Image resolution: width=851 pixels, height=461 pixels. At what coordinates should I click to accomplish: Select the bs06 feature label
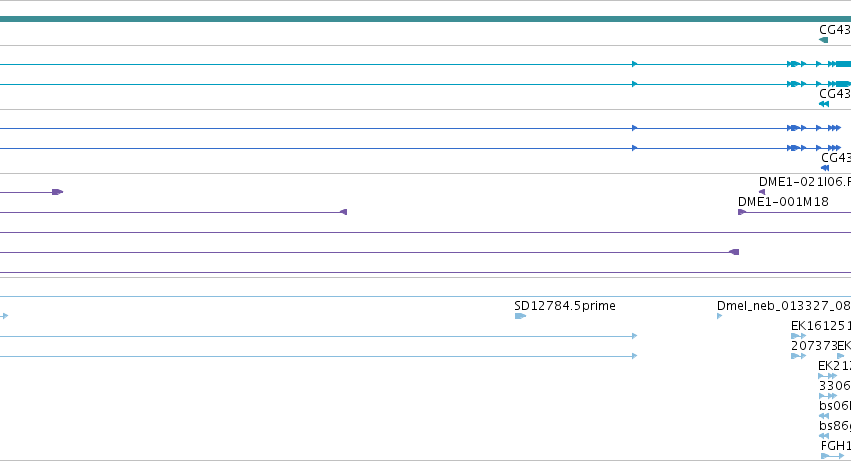(835, 406)
